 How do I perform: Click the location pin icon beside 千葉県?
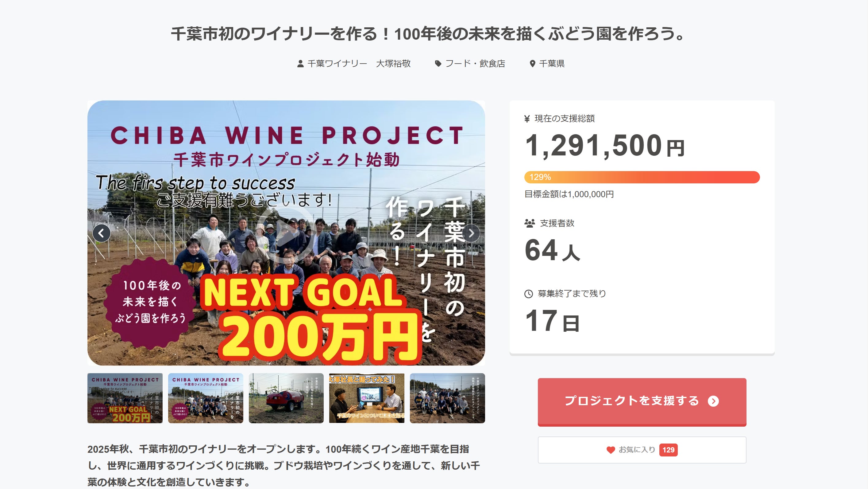click(x=532, y=64)
